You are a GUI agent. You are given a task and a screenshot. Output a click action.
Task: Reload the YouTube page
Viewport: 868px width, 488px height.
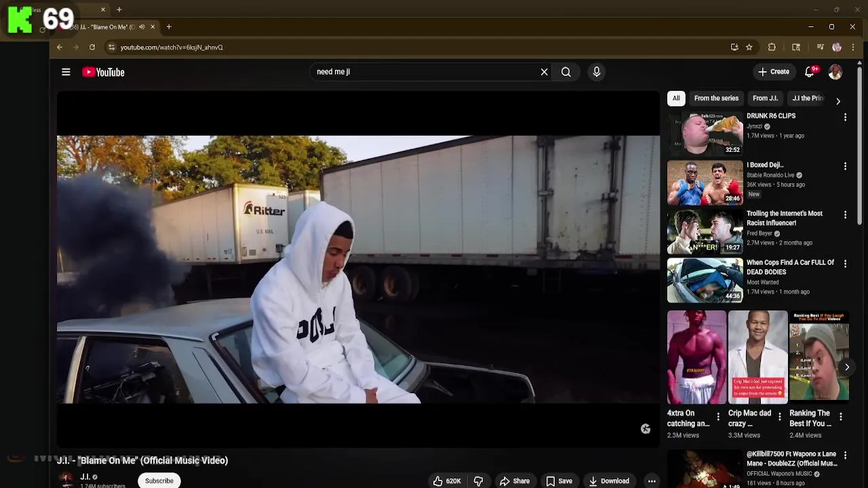click(92, 47)
